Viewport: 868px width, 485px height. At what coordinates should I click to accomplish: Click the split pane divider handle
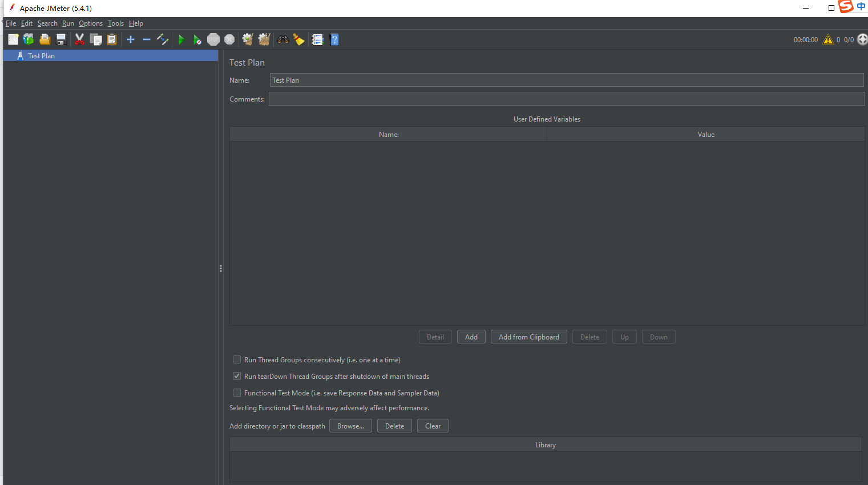pos(221,268)
